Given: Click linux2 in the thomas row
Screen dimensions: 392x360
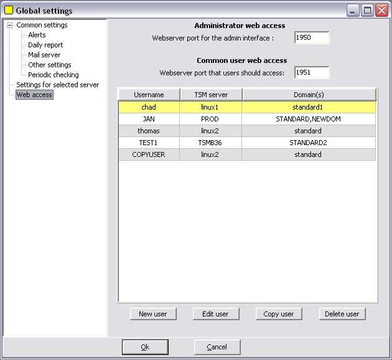Looking at the screenshot, I should tap(211, 131).
